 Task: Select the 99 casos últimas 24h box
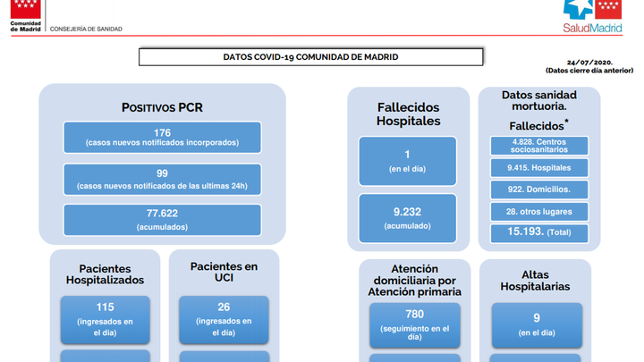point(162,179)
